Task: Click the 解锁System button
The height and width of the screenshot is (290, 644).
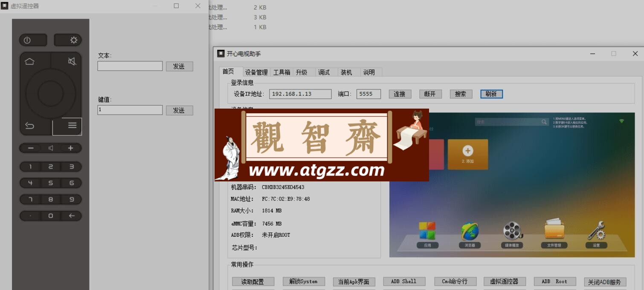Action: click(x=304, y=281)
